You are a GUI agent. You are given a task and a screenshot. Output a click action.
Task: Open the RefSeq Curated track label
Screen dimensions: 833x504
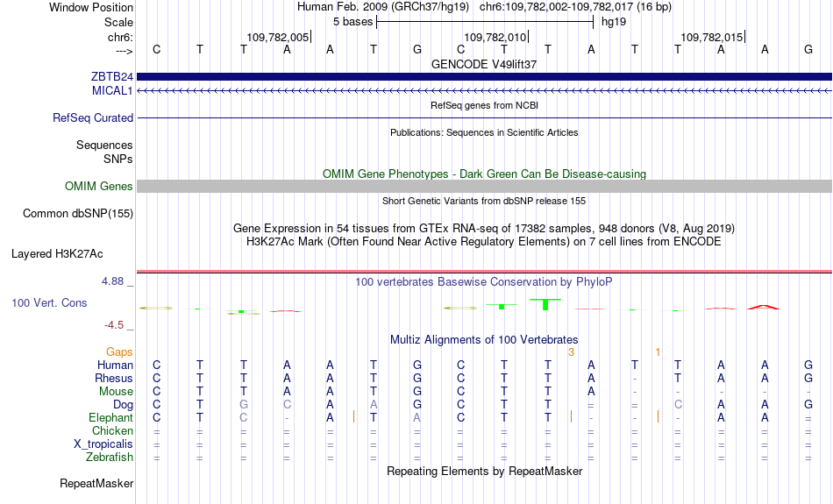point(93,118)
